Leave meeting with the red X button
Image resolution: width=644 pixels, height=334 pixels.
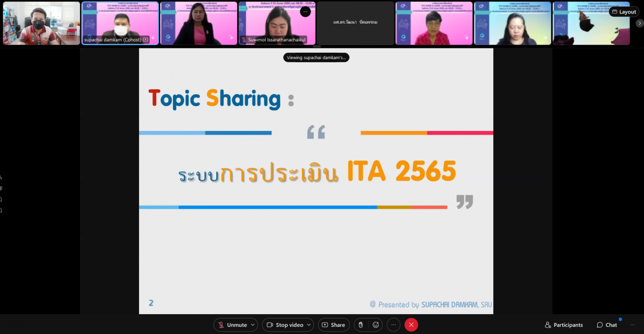coord(411,325)
